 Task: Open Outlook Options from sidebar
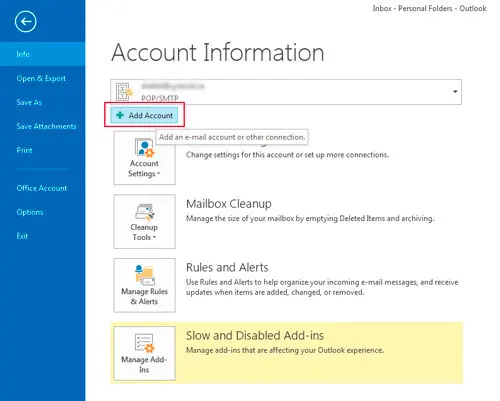[30, 212]
